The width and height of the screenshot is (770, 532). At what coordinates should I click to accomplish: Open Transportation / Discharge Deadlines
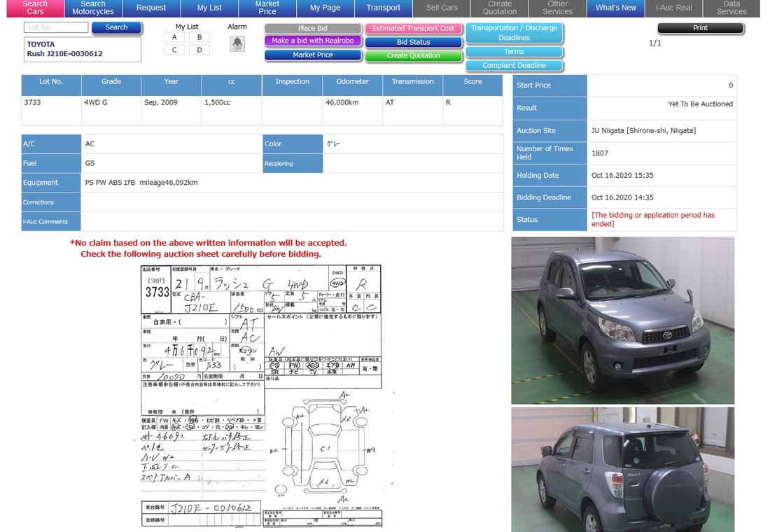coord(514,33)
